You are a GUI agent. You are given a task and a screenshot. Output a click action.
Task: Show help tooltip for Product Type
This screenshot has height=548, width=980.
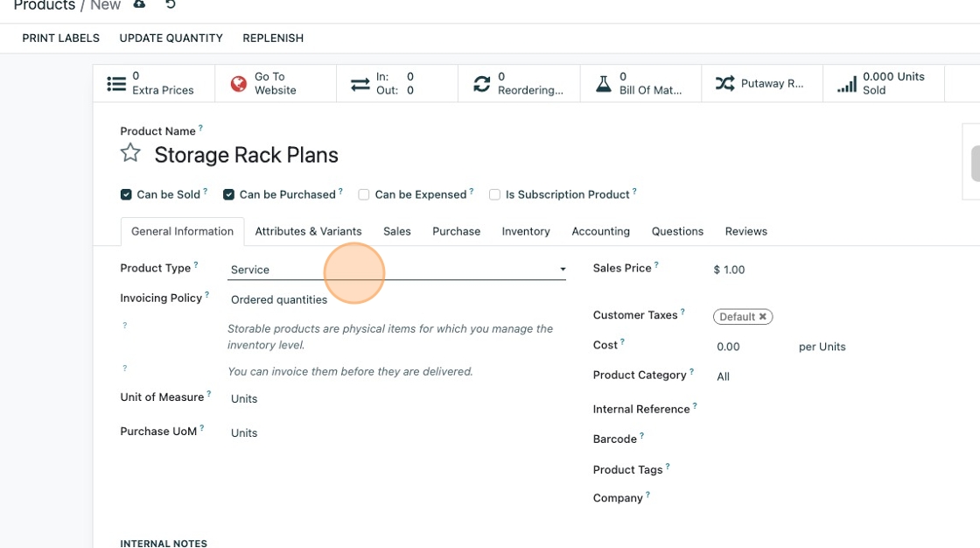pos(196,264)
